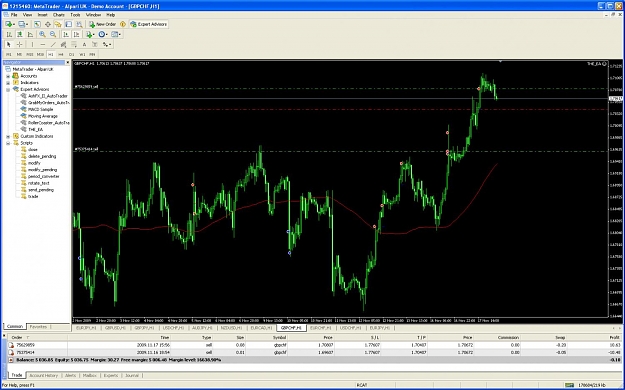Collapse the Expert Advisors tree node
Image resolution: width=625 pixels, height=390 pixels.
coord(8,89)
